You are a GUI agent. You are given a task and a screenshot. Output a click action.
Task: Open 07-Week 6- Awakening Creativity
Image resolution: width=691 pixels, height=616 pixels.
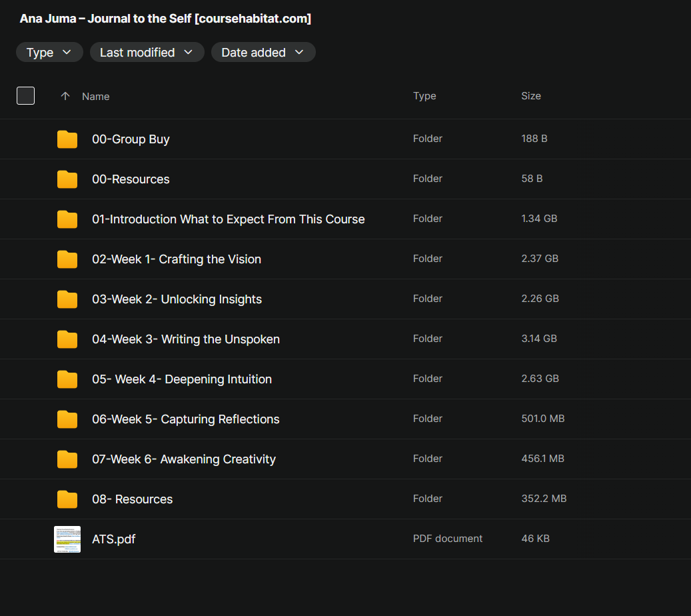point(184,459)
